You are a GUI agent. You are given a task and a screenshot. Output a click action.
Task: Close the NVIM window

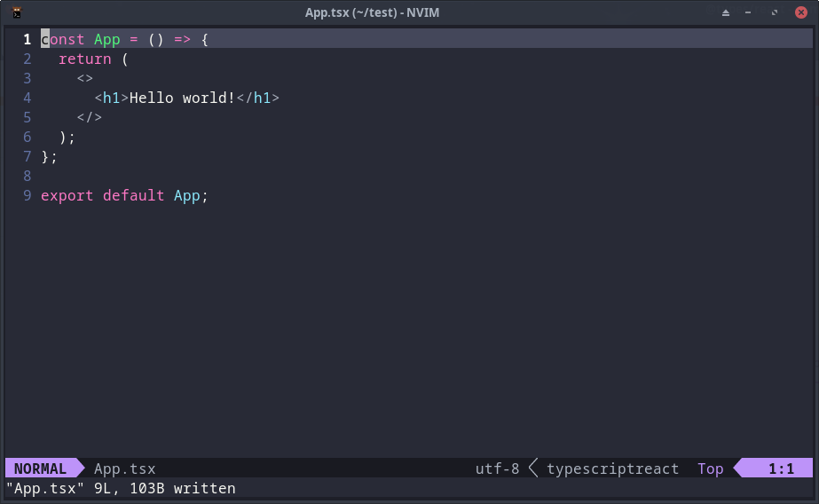click(800, 12)
